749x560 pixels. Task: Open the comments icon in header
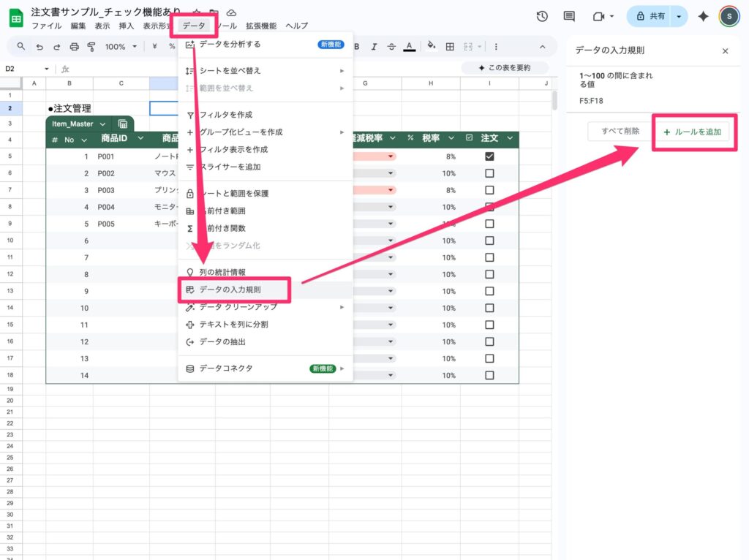click(569, 16)
